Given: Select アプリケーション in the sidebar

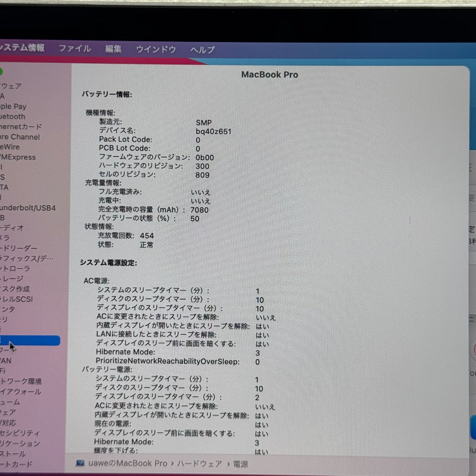Looking at the screenshot, I should [20, 443].
